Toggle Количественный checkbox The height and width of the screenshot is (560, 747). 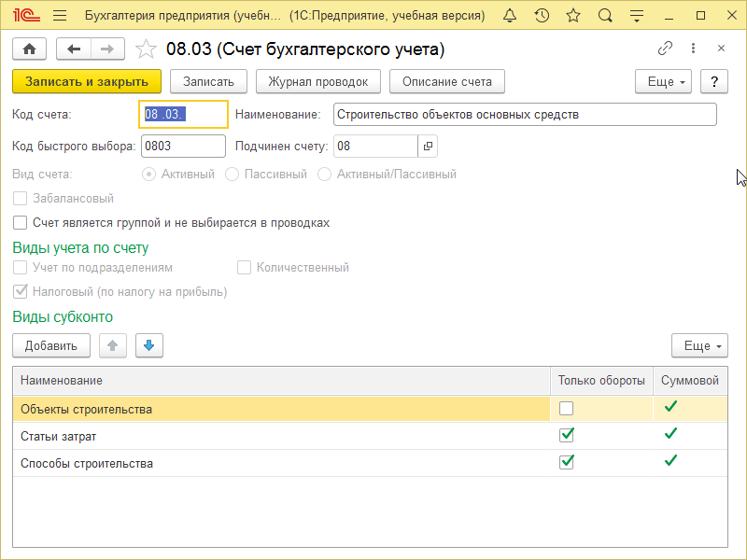[x=244, y=268]
